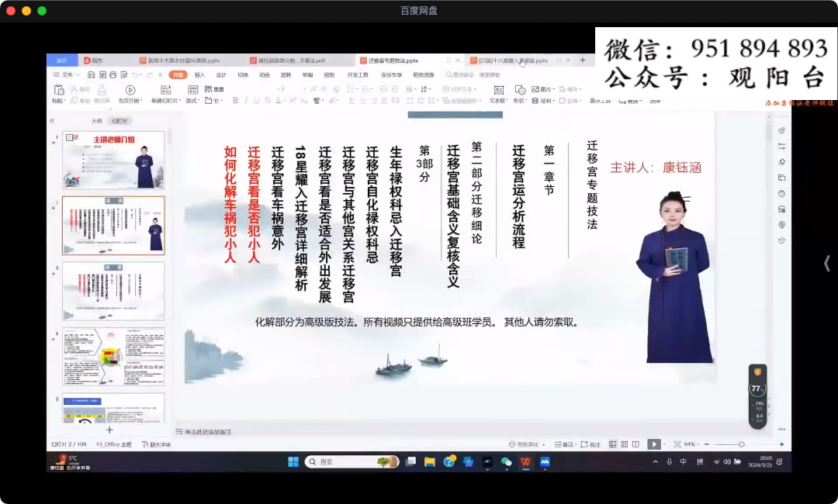
Task: Select slide 3 thumbnail in the panel
Action: click(x=113, y=291)
